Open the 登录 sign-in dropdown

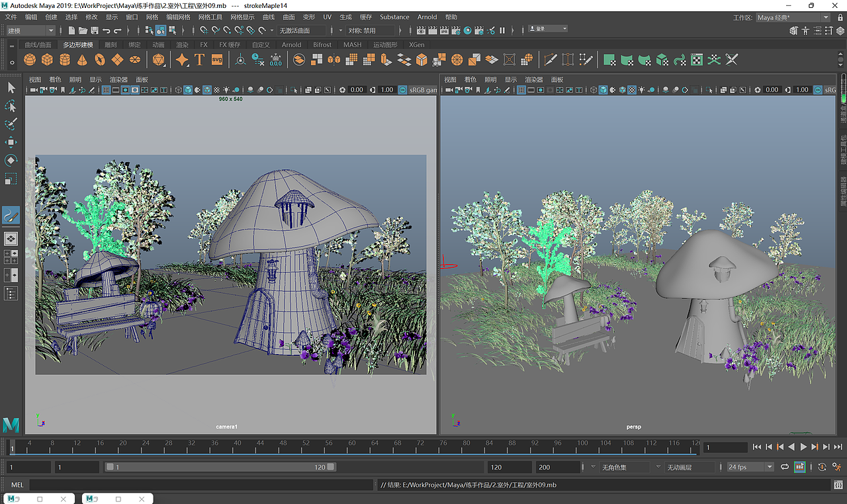[548, 28]
